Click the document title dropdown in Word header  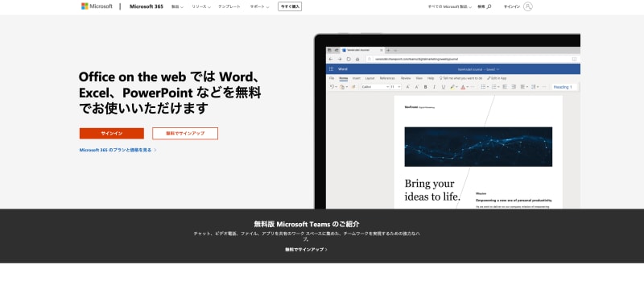pyautogui.click(x=478, y=69)
